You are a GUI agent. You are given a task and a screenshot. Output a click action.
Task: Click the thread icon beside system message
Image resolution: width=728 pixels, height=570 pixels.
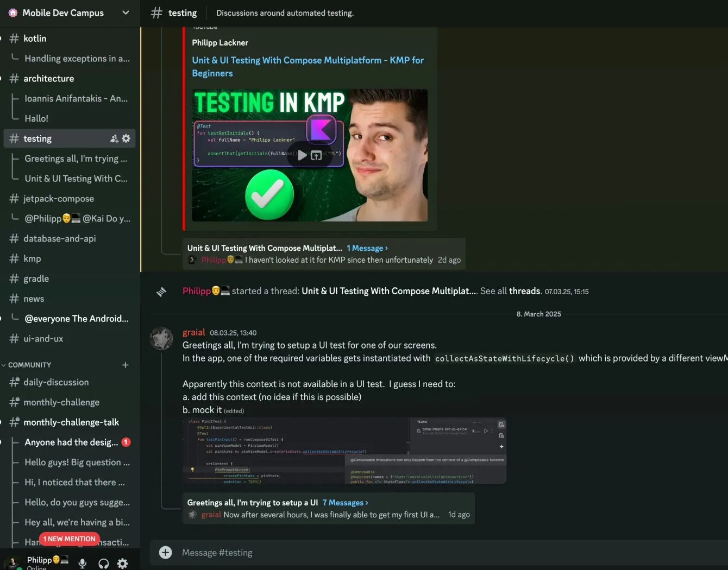point(161,292)
